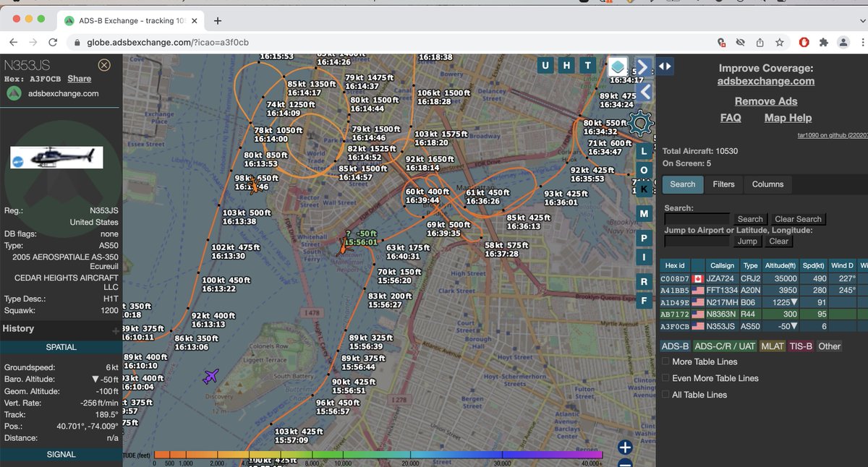Expand the History section plus icon
The image size is (868, 467).
(115, 330)
